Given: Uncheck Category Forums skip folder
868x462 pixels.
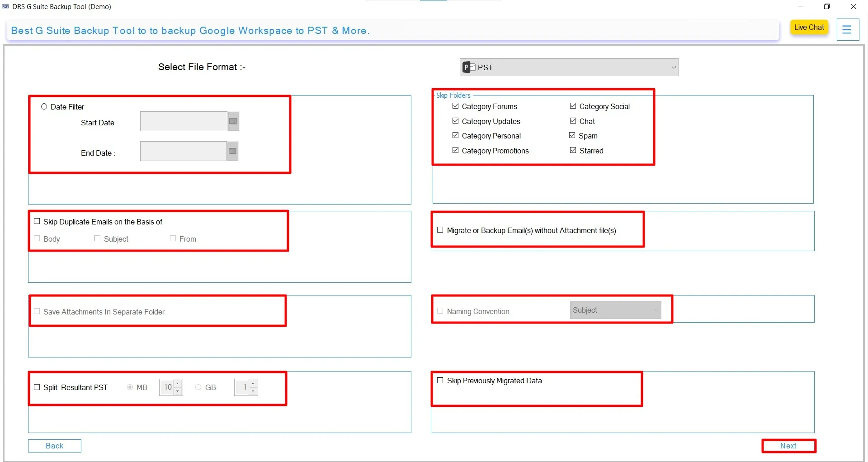Looking at the screenshot, I should (456, 106).
